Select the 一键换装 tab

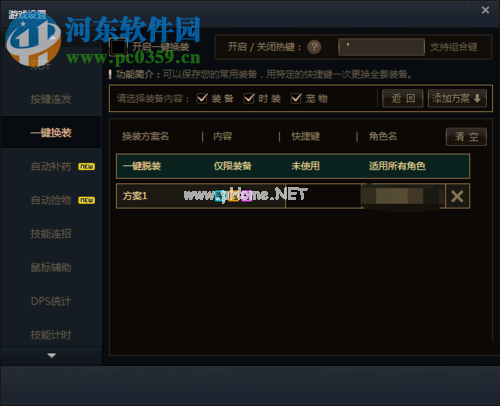[51, 133]
